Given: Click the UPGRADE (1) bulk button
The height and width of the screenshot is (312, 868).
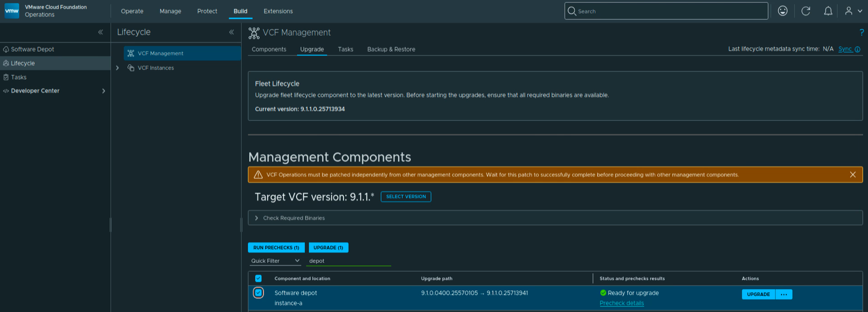Looking at the screenshot, I should pos(328,247).
